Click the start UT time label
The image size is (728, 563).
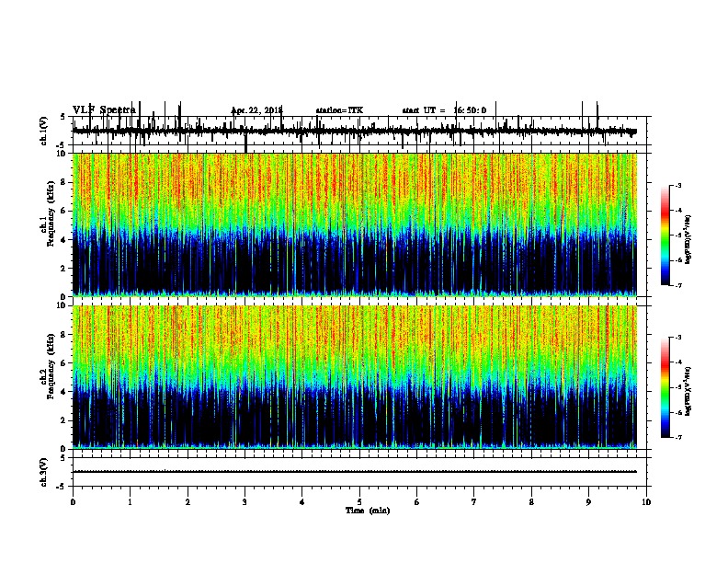pyautogui.click(x=444, y=110)
